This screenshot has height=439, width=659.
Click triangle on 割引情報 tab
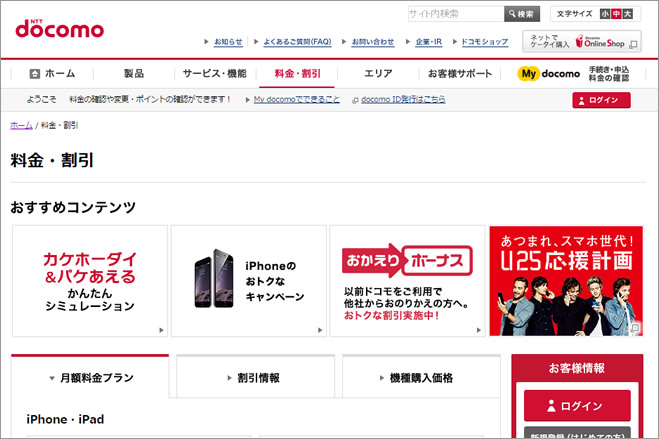tap(229, 378)
